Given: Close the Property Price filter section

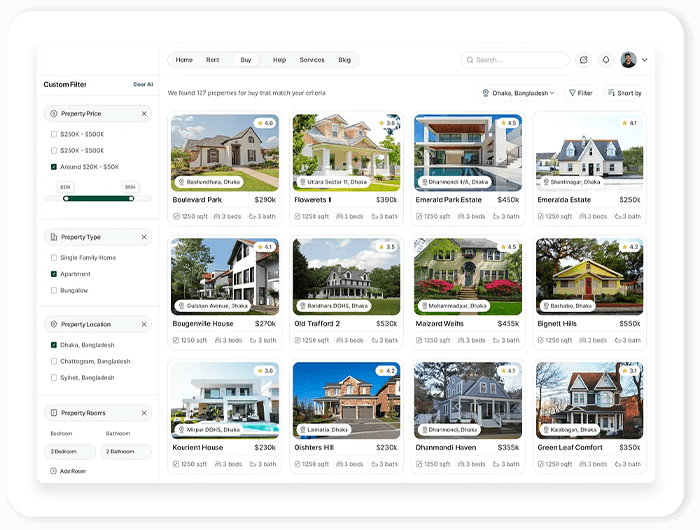Looking at the screenshot, I should (x=143, y=114).
